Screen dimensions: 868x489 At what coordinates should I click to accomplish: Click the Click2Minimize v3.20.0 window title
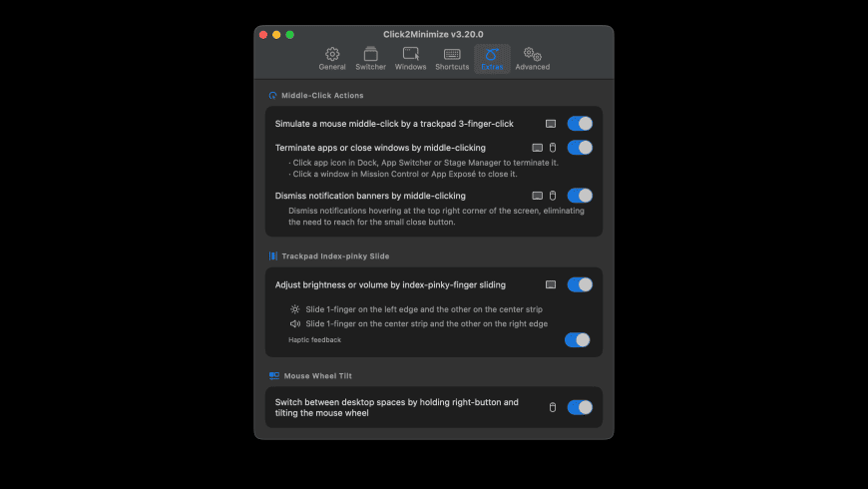click(x=433, y=34)
